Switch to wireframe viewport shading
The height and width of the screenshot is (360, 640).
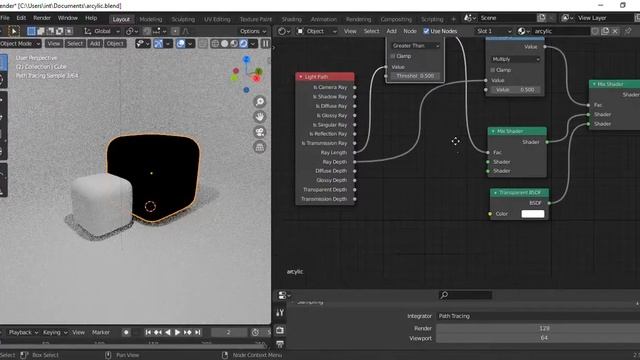point(215,44)
